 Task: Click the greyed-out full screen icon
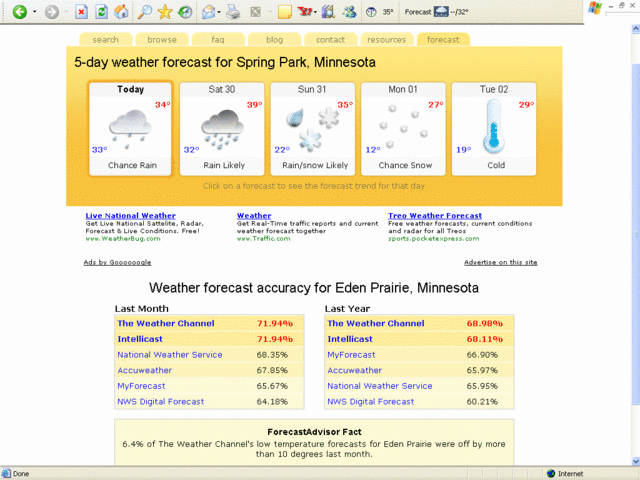(x=256, y=12)
